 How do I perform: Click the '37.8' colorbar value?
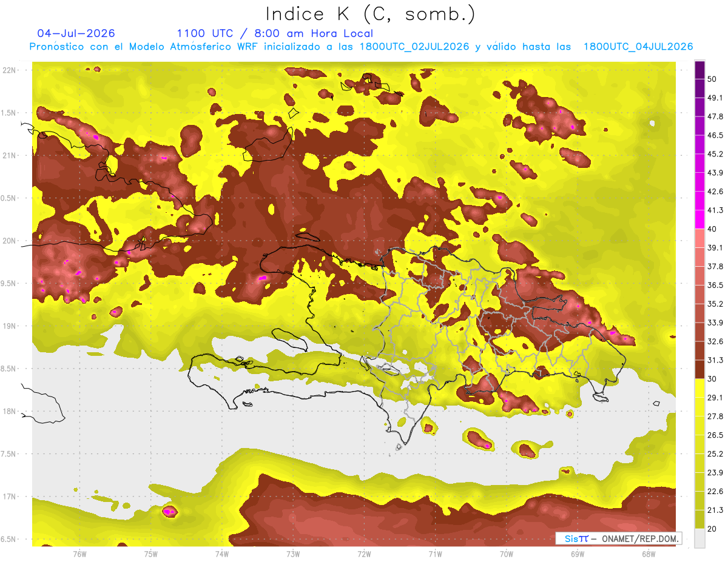point(715,266)
